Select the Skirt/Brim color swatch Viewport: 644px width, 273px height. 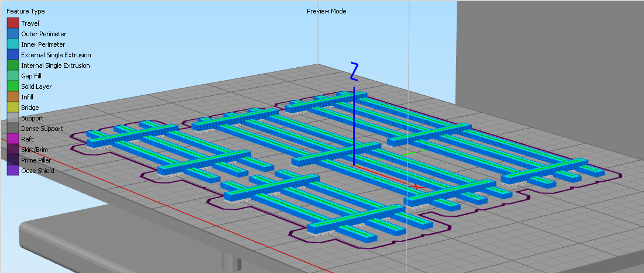click(12, 150)
